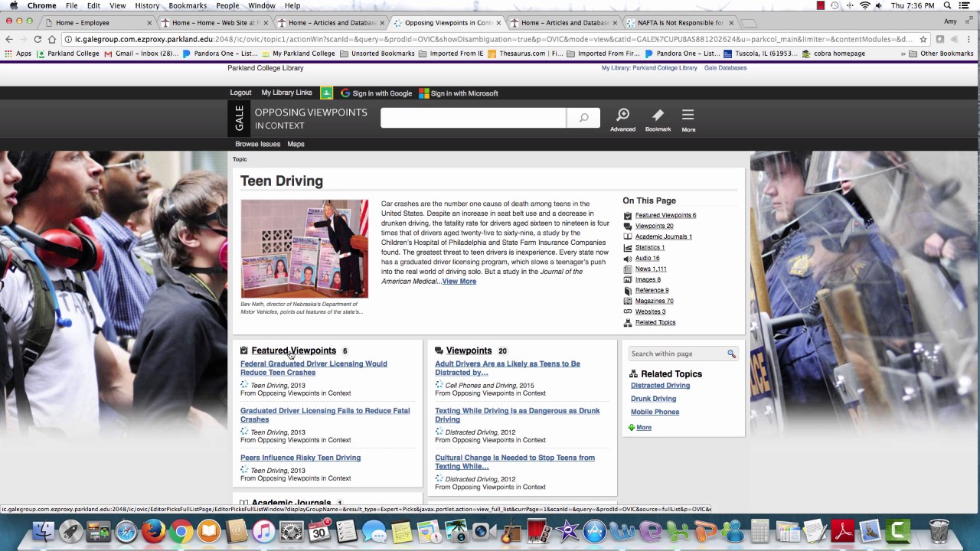Jump to Academic Journals 1 section
The width and height of the screenshot is (980, 551).
point(663,236)
